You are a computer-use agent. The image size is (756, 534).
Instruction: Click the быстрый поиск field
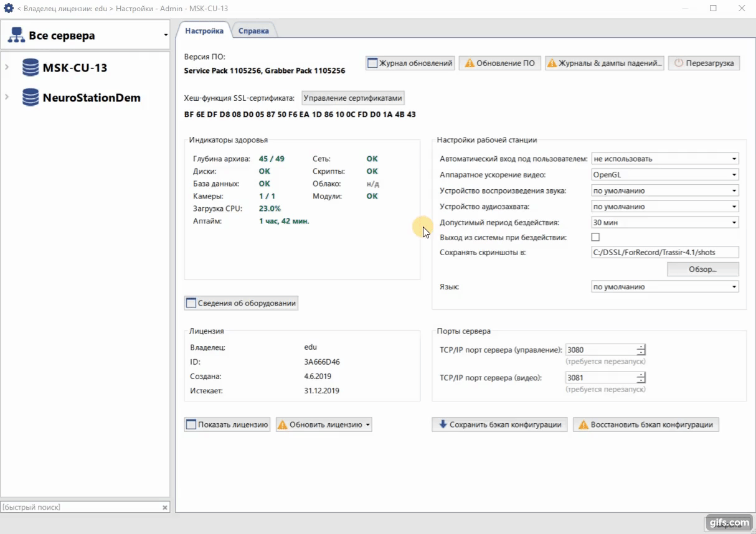coord(80,507)
